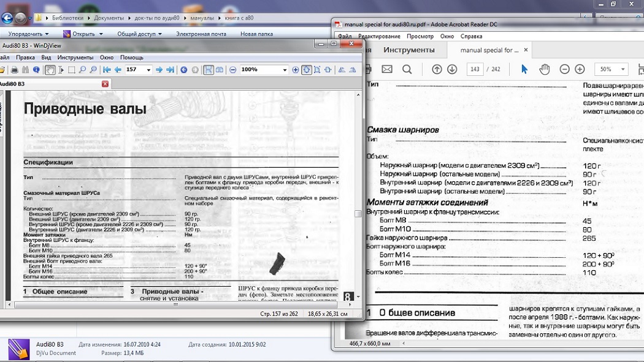
Task: Open the Инструменты menu in WinDjView
Action: coord(75,58)
